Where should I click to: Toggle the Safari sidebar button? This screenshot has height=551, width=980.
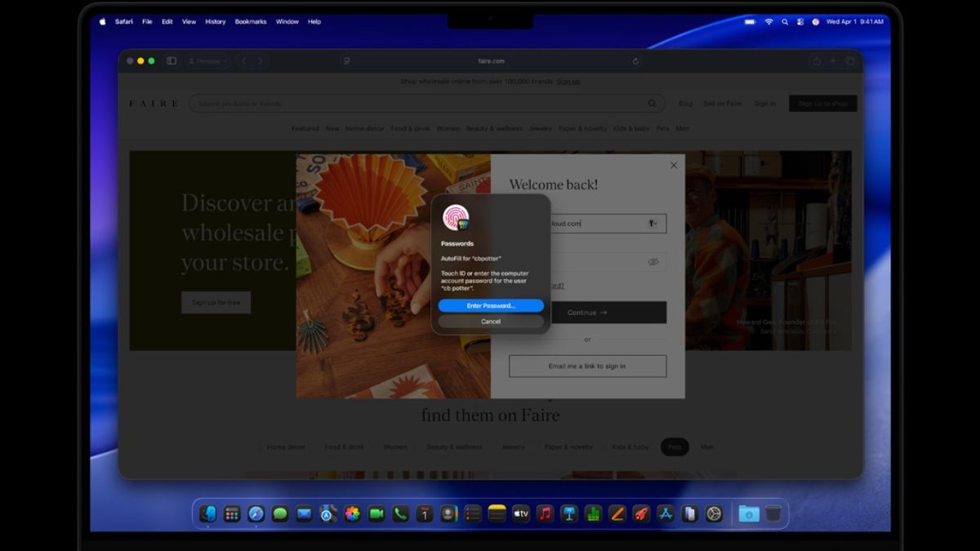pos(171,61)
